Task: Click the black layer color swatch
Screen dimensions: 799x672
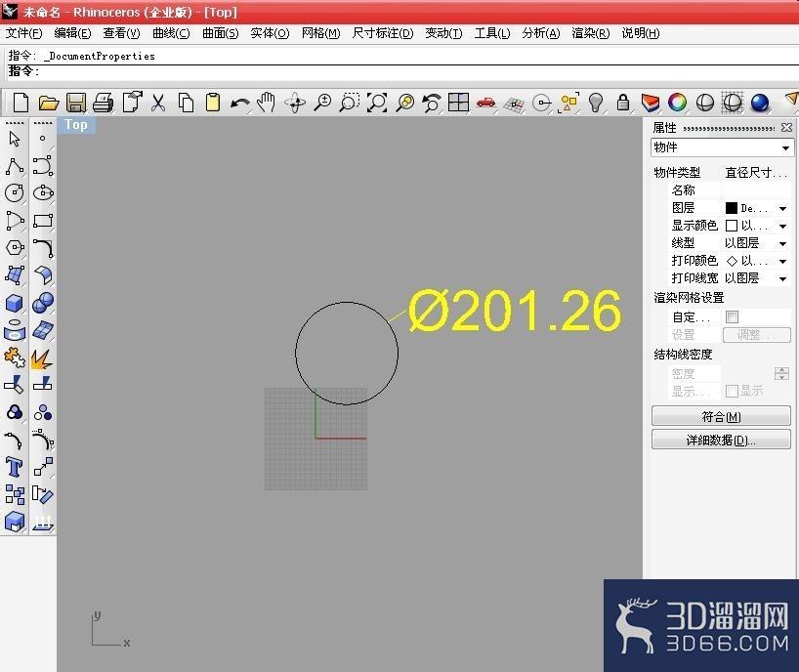Action: click(x=732, y=208)
